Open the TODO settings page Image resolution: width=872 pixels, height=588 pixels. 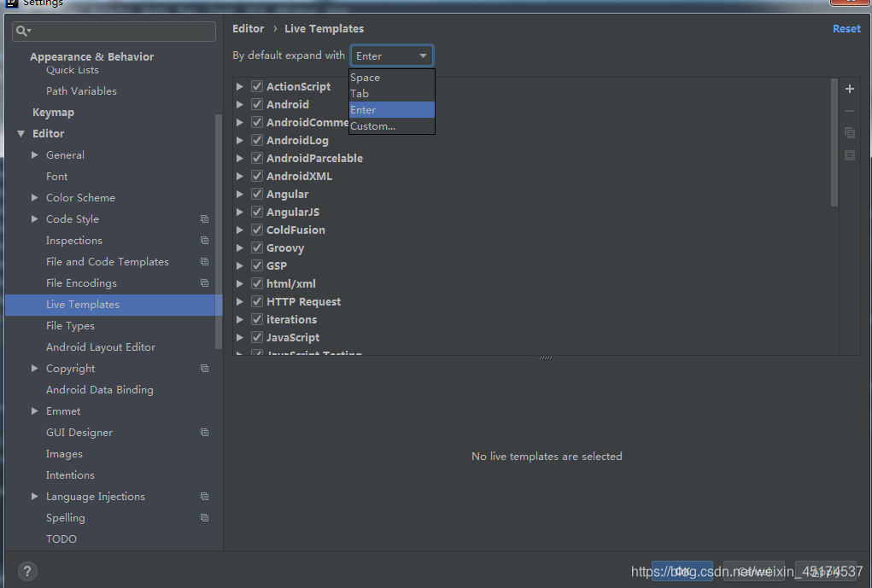point(61,539)
